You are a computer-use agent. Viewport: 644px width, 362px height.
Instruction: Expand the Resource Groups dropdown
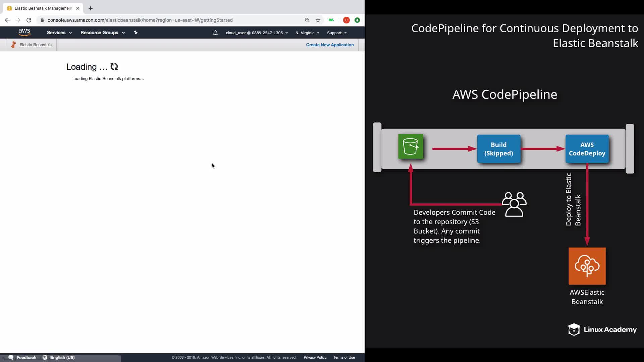click(102, 33)
